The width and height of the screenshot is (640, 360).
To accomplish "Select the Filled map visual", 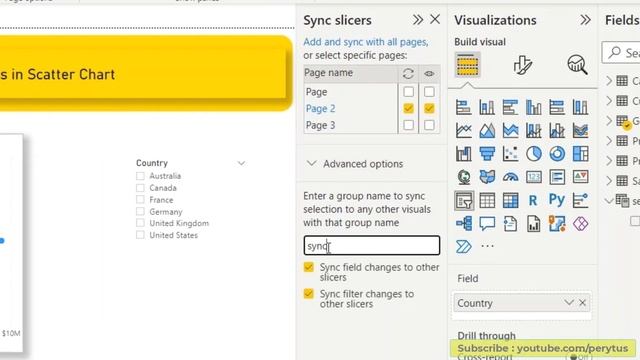I will (x=487, y=177).
